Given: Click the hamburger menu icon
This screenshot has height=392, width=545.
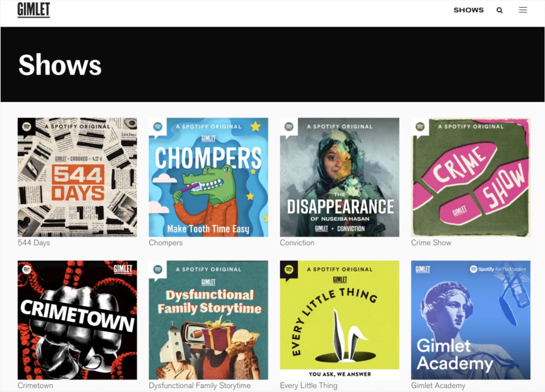Looking at the screenshot, I should (x=523, y=10).
